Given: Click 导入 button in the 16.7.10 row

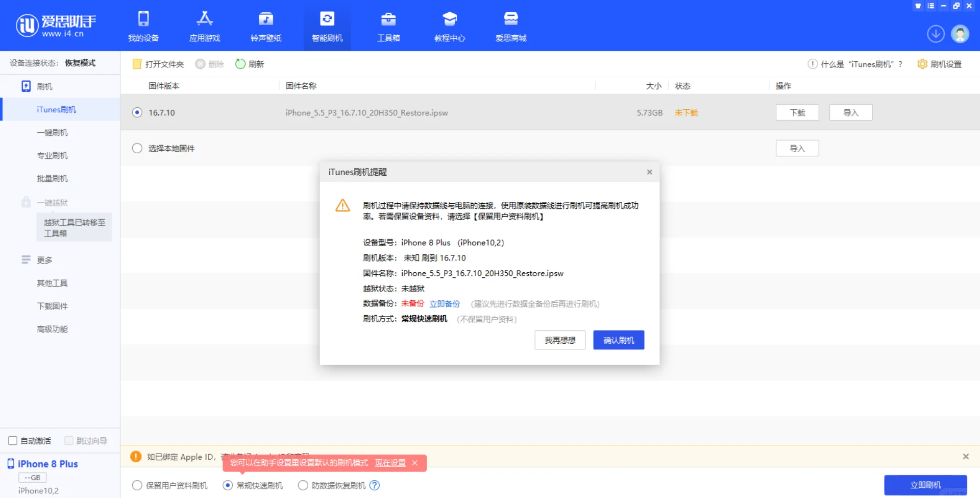Looking at the screenshot, I should (851, 112).
